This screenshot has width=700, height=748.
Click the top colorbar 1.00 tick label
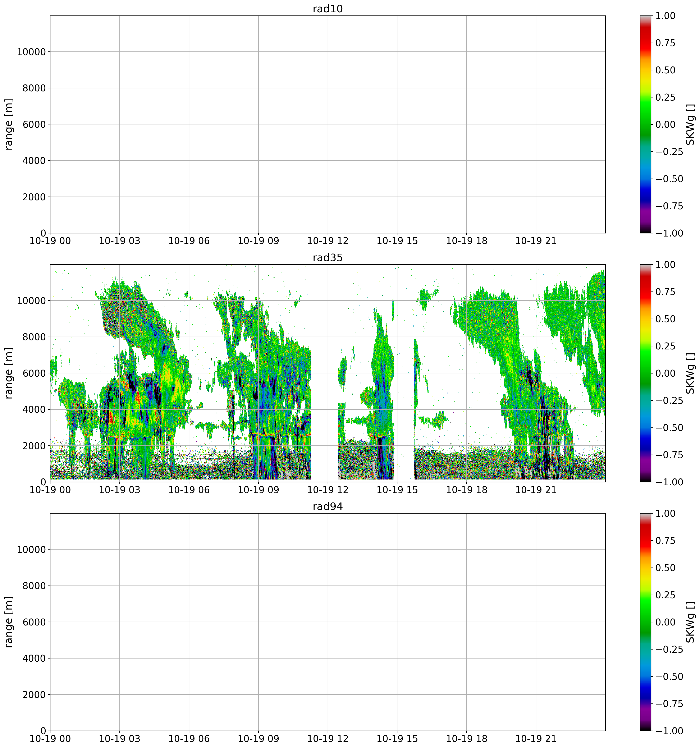point(665,16)
